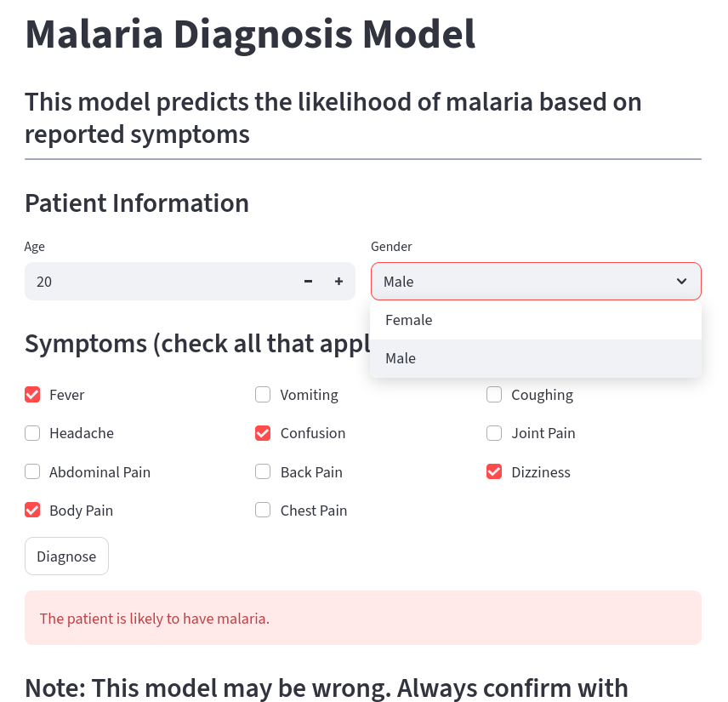Click the plus icon to increase Age
The width and height of the screenshot is (728, 702).
point(338,282)
